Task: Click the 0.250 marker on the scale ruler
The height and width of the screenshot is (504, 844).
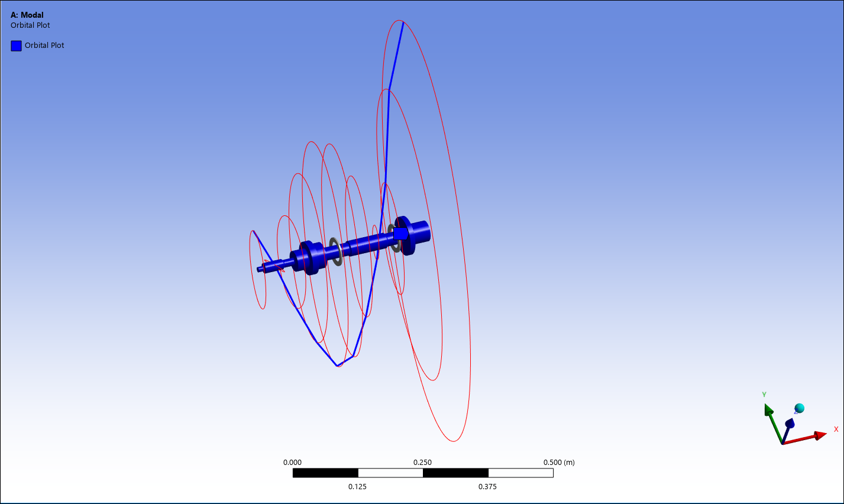Action: tap(423, 462)
